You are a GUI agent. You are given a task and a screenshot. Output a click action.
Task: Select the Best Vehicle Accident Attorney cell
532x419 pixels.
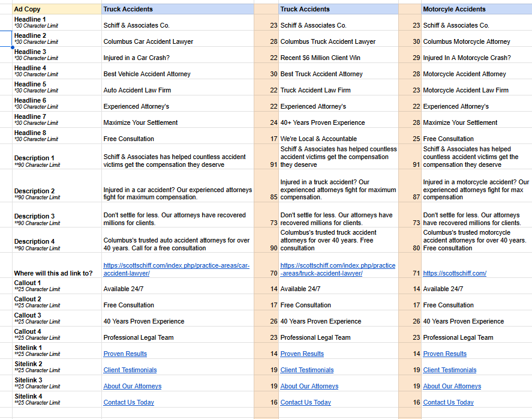pos(147,74)
